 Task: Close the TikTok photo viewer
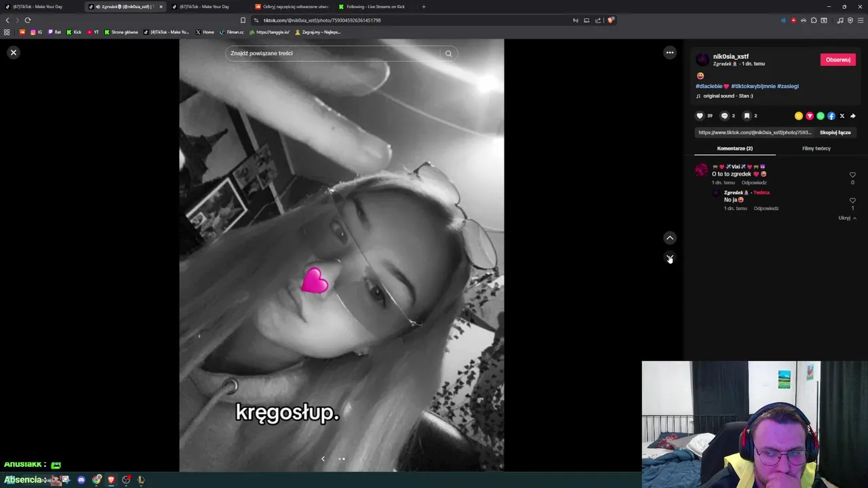(13, 52)
